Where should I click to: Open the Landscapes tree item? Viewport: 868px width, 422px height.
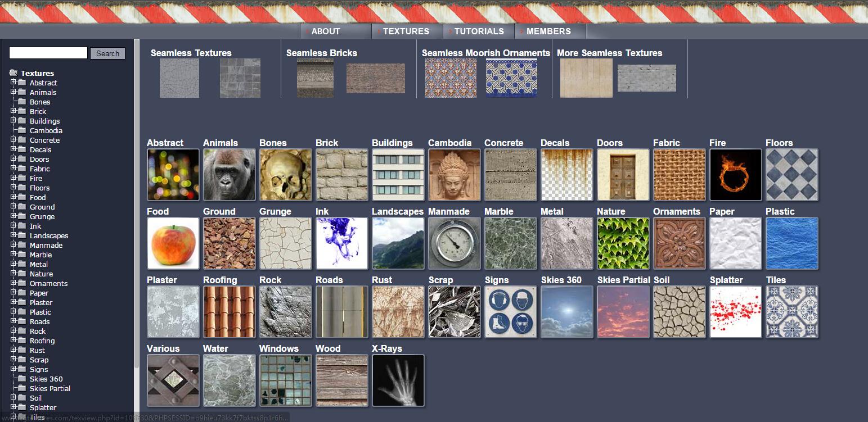pyautogui.click(x=49, y=235)
